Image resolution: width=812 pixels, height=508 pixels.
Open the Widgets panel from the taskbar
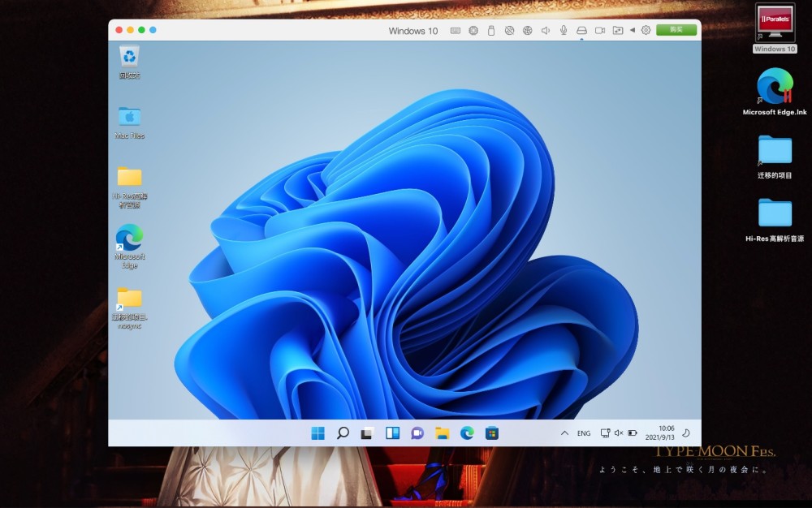click(x=392, y=433)
